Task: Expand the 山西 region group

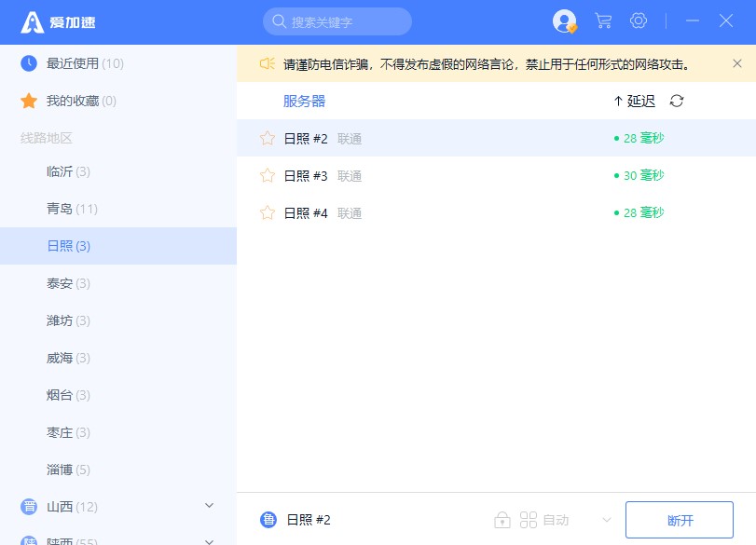Action: click(209, 506)
